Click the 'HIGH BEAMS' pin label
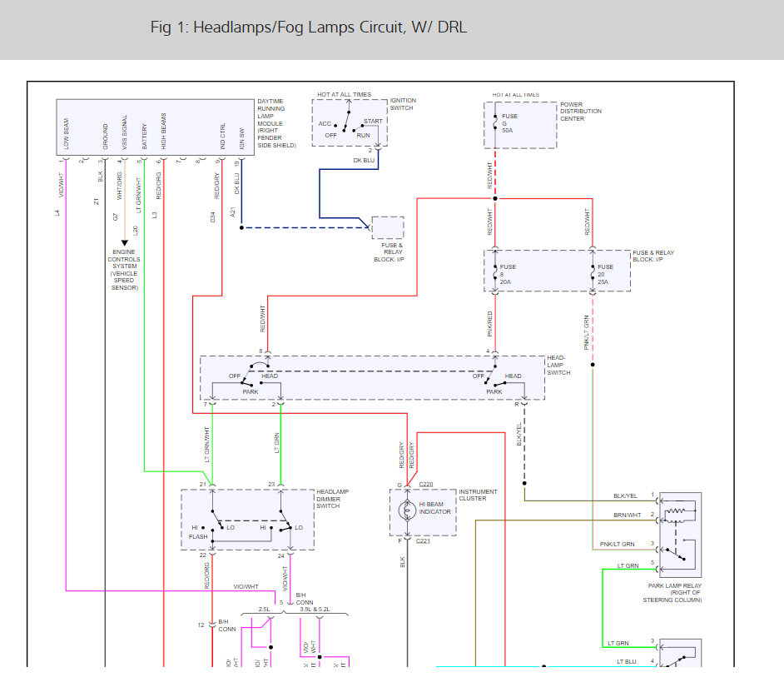 (163, 131)
